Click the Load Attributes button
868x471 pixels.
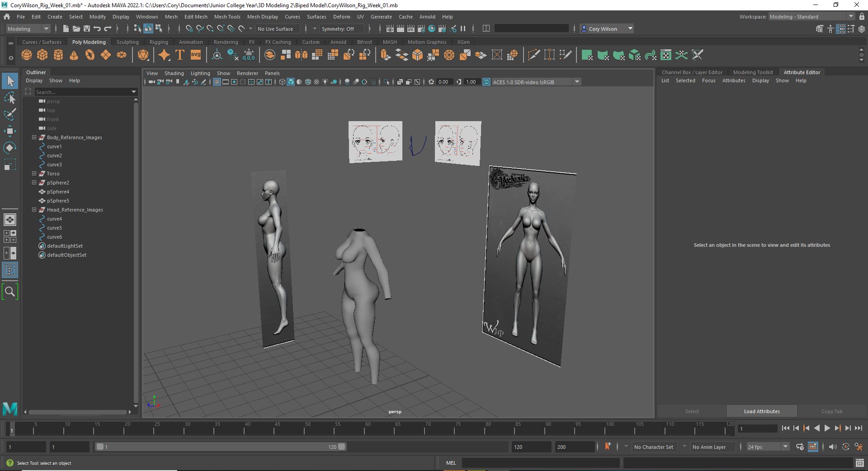761,411
